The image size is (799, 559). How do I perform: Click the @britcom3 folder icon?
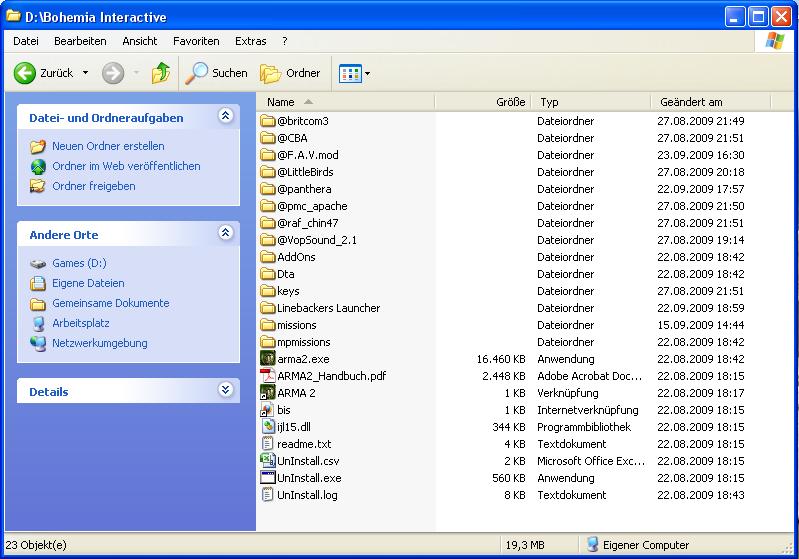[x=268, y=121]
